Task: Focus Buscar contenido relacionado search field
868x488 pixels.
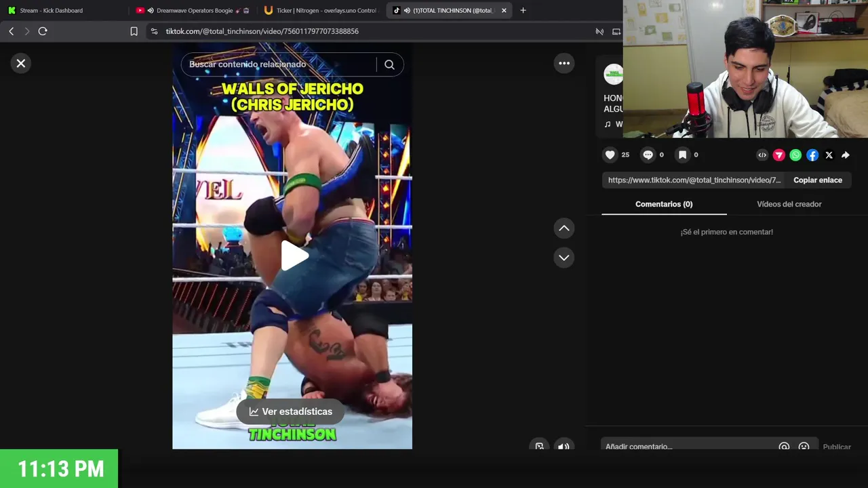Action: 278,64
